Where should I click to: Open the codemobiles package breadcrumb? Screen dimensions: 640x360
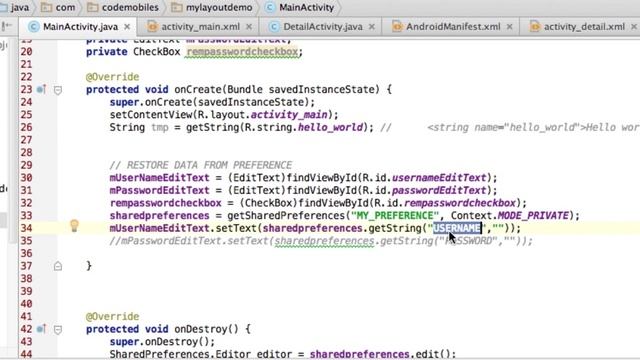click(x=123, y=7)
